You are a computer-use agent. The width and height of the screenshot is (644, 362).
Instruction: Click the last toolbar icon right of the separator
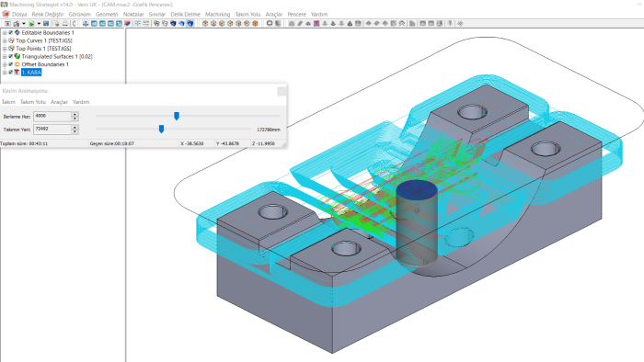click(x=460, y=24)
